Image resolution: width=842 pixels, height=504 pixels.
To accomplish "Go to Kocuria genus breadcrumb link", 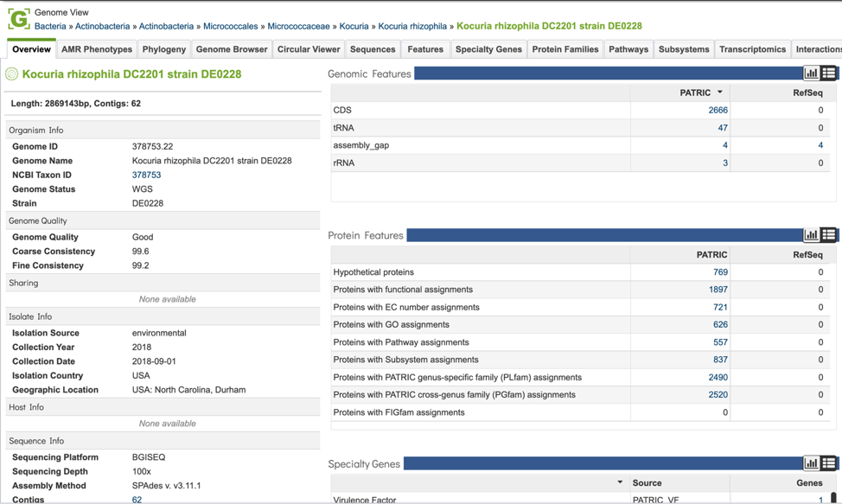I will tap(354, 26).
